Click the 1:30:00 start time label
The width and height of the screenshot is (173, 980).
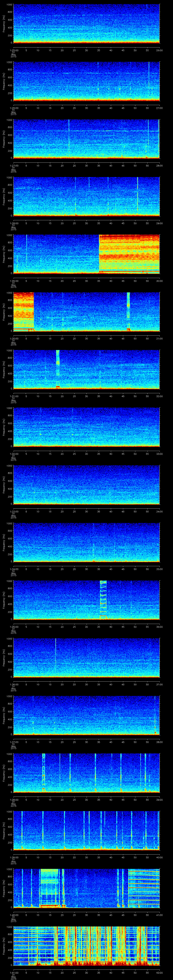14,339
